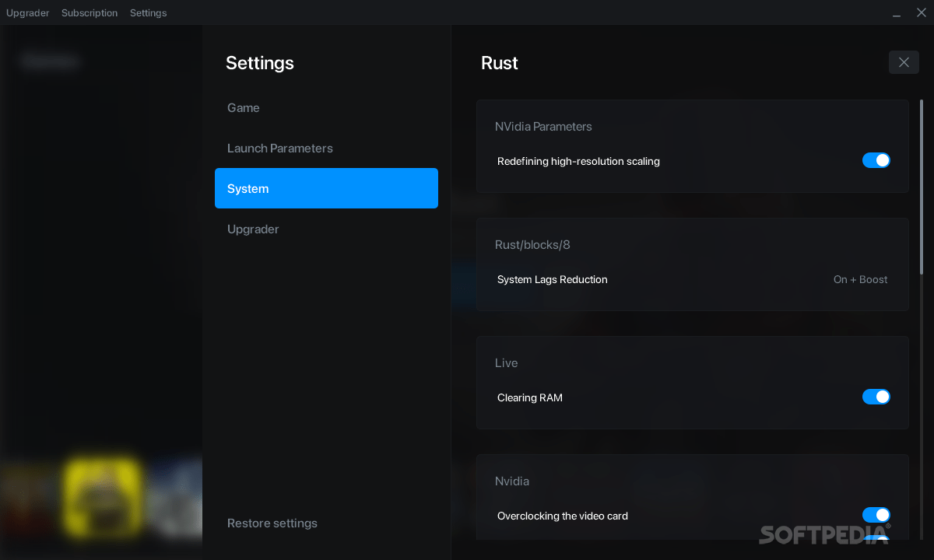This screenshot has width=934, height=560.
Task: Open Settings in the top menu bar
Action: tap(148, 12)
